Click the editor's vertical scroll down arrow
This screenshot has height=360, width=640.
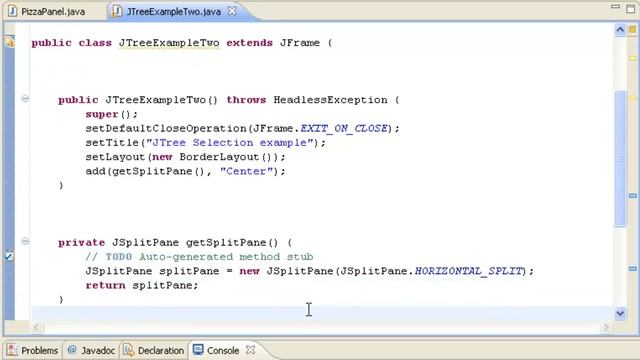(620, 313)
